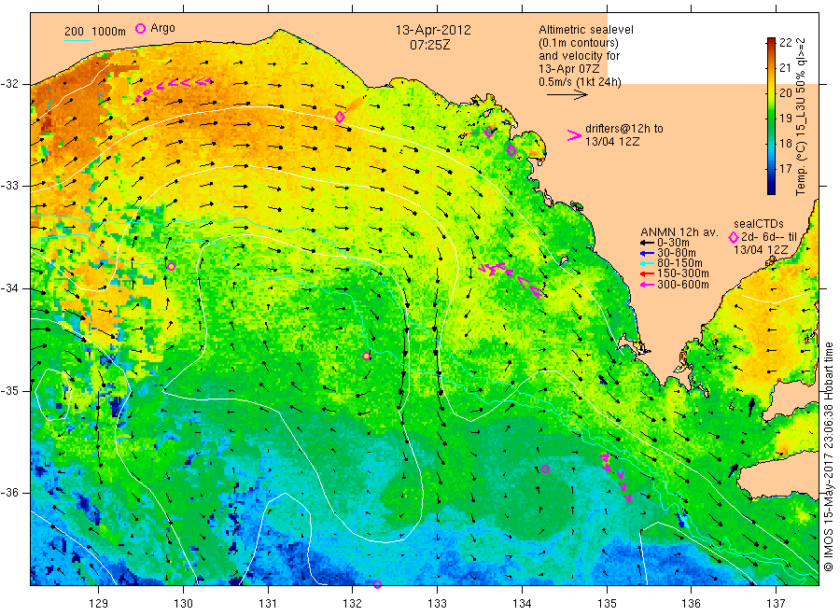Click the '200 1000m' isobath legend label
This screenshot has width=840, height=616.
[x=95, y=32]
